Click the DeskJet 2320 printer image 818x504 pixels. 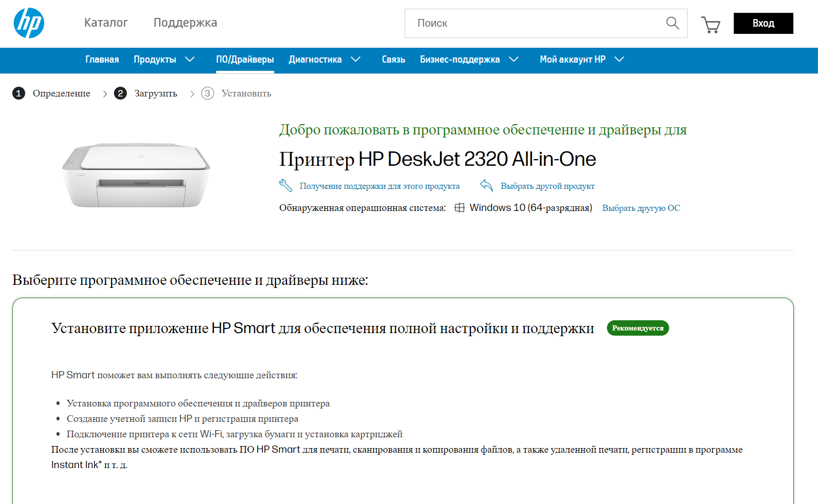tap(136, 175)
